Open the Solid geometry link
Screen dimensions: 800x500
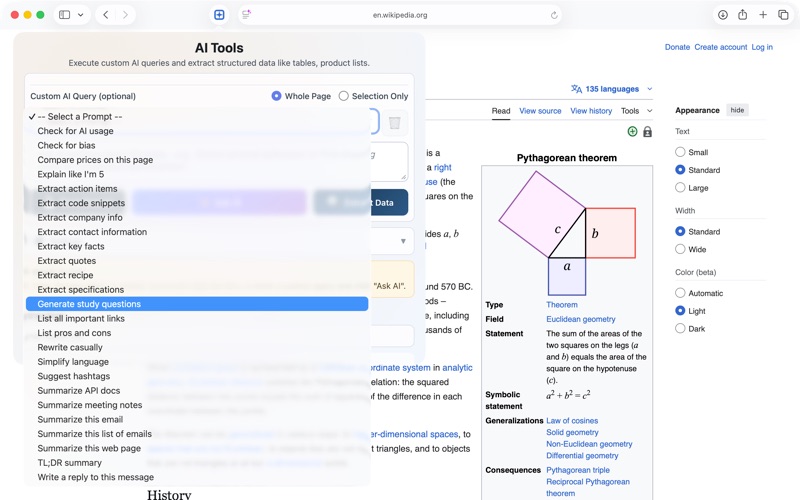572,432
